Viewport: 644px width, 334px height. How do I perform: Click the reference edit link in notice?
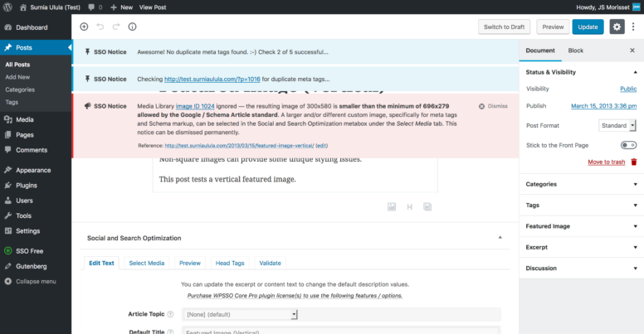click(322, 145)
